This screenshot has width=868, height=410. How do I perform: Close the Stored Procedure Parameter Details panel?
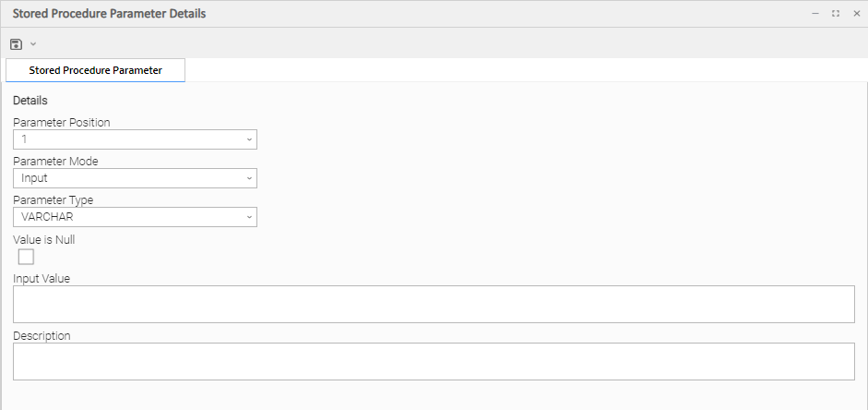click(855, 14)
